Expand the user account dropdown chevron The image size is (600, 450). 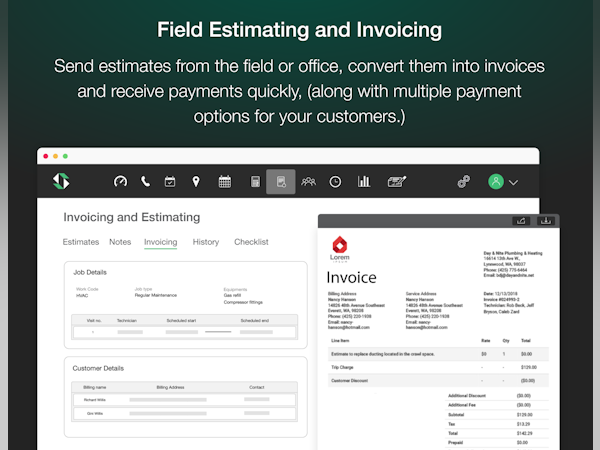(514, 183)
